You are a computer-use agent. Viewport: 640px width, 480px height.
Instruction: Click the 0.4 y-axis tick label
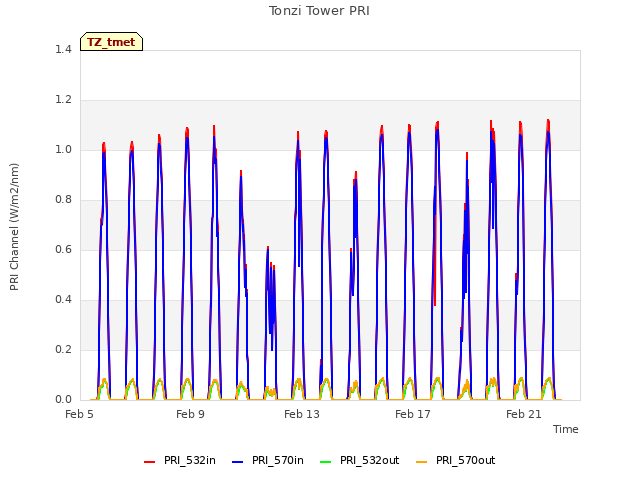coord(64,300)
